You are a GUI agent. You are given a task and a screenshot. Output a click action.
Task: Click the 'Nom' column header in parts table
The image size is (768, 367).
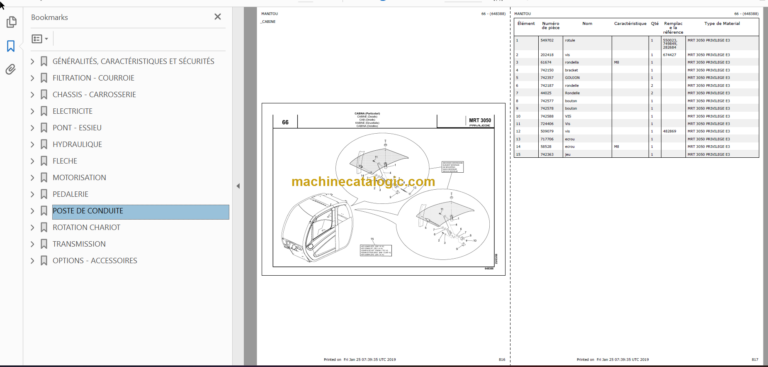587,24
